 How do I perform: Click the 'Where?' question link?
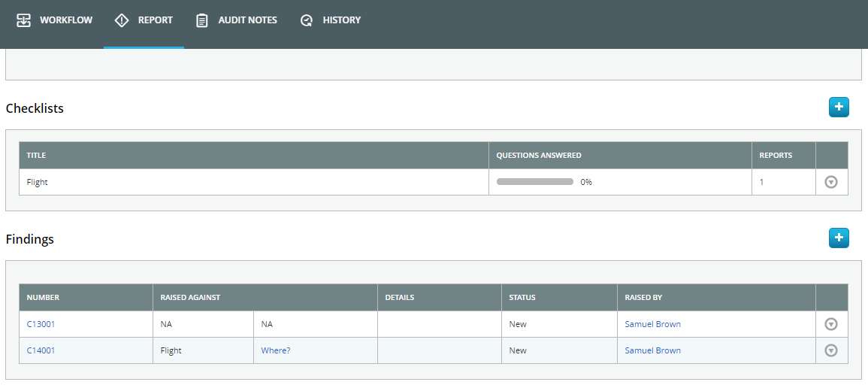[x=275, y=350]
